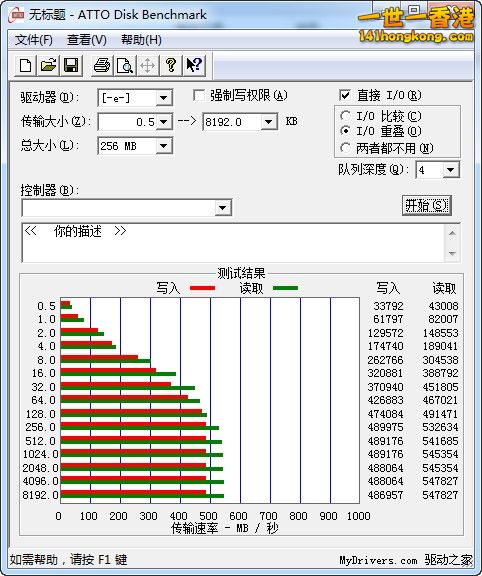The height and width of the screenshot is (576, 482).
Task: Save benchmark results with floppy icon
Action: pos(71,65)
